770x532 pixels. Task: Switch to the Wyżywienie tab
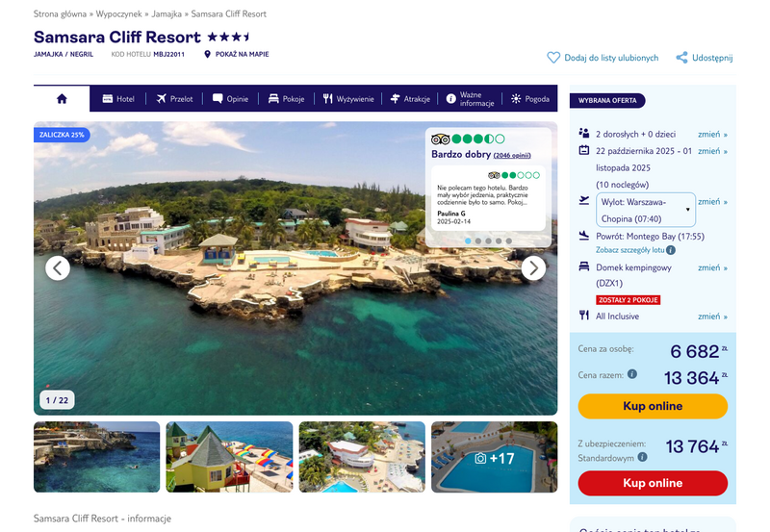point(348,99)
